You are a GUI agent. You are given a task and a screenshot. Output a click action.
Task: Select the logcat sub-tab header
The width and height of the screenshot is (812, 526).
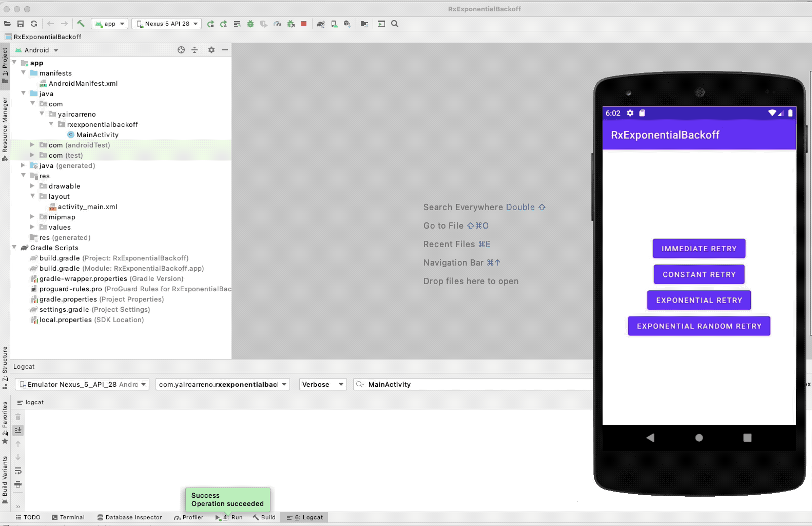tap(30, 402)
